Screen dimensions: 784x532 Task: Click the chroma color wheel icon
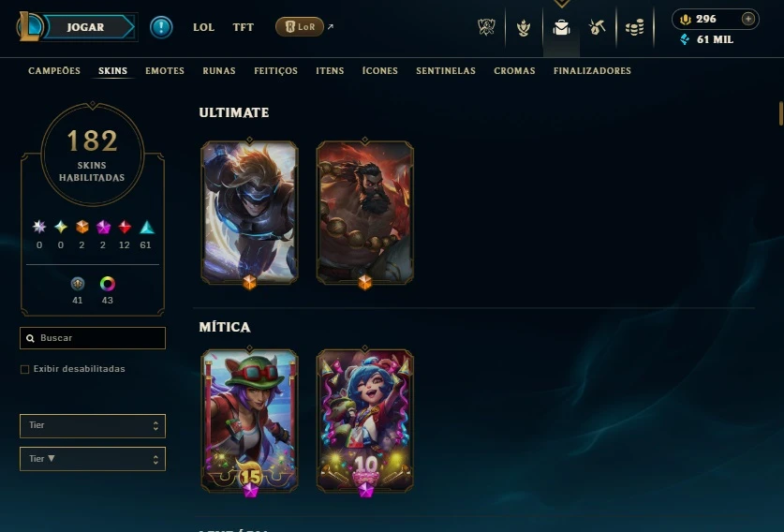(108, 284)
